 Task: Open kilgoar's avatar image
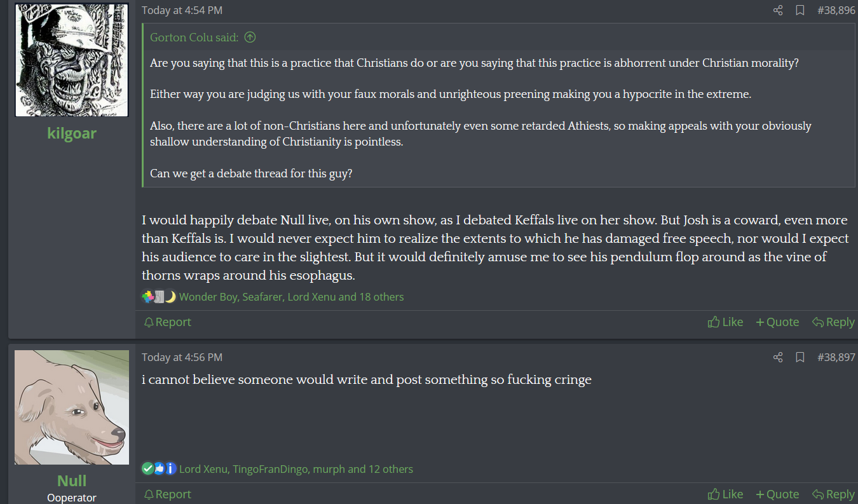click(72, 60)
